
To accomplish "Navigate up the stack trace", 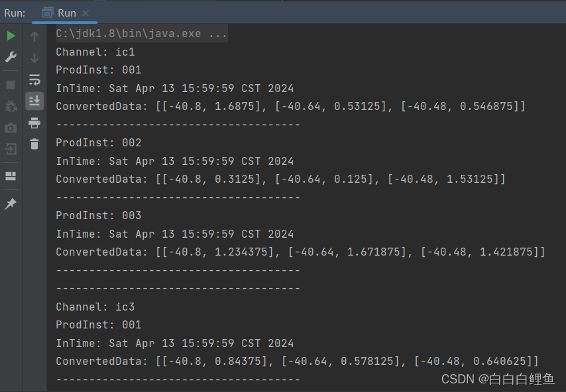I will 34,35.
